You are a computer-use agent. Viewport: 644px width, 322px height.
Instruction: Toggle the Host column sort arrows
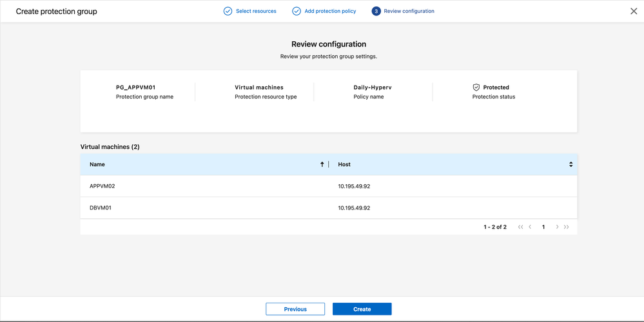pos(571,164)
